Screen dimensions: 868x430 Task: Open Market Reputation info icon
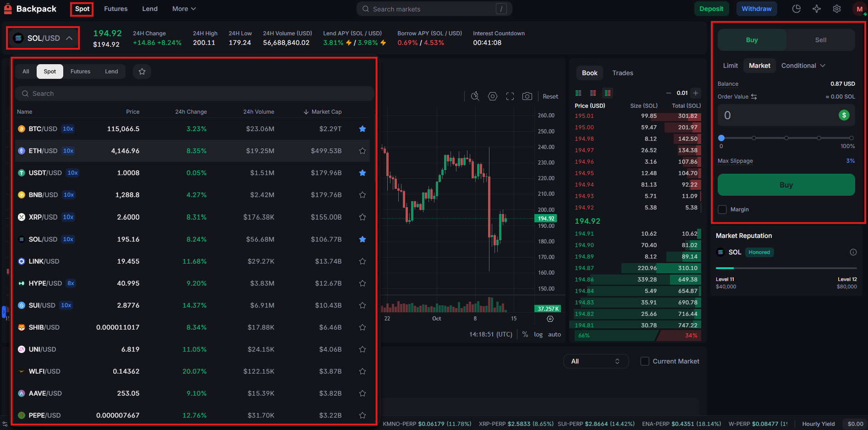853,252
